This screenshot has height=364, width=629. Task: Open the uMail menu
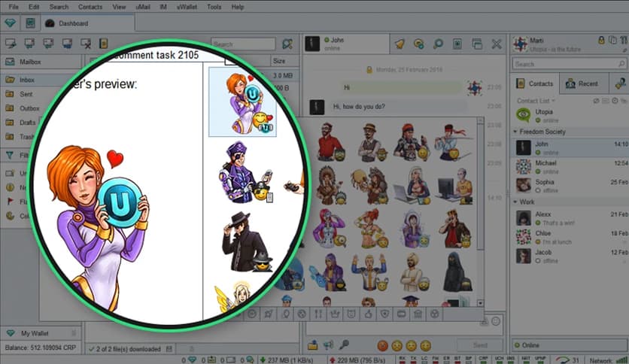click(x=143, y=7)
